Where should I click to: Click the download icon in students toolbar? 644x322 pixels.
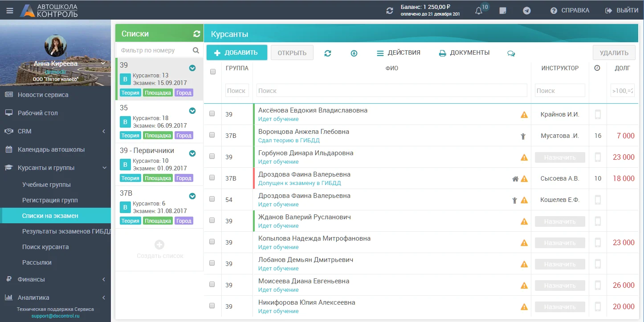[354, 53]
